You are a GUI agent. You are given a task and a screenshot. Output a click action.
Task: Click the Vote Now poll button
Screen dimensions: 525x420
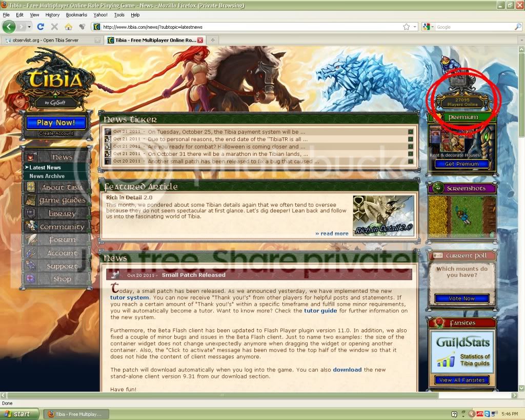462,298
